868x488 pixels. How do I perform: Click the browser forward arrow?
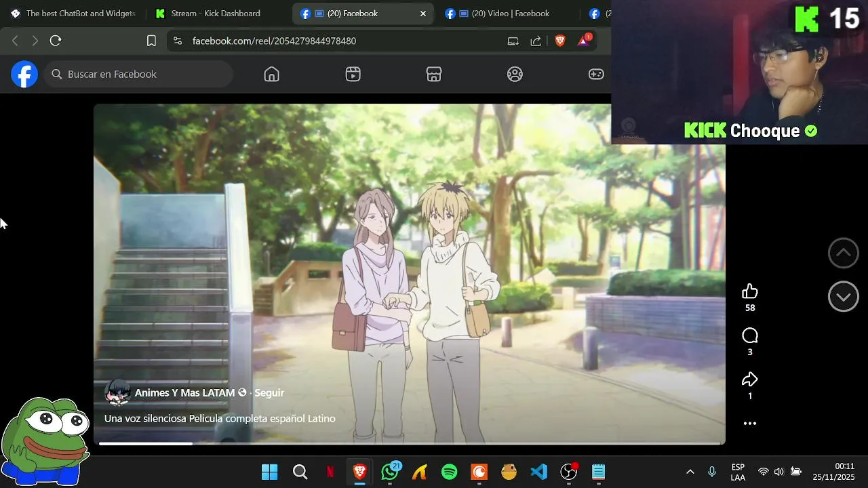click(35, 41)
